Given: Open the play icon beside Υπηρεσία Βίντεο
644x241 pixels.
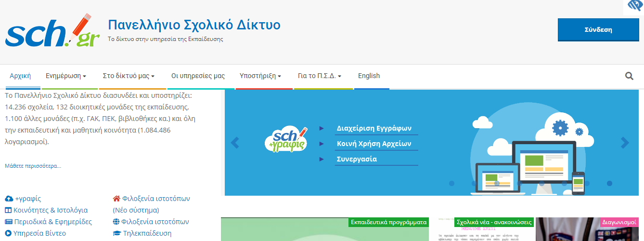Looking at the screenshot, I should [9, 233].
